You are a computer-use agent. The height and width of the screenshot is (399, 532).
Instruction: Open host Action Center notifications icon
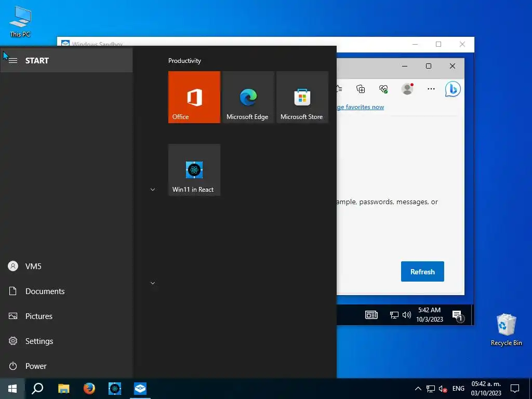(515, 389)
